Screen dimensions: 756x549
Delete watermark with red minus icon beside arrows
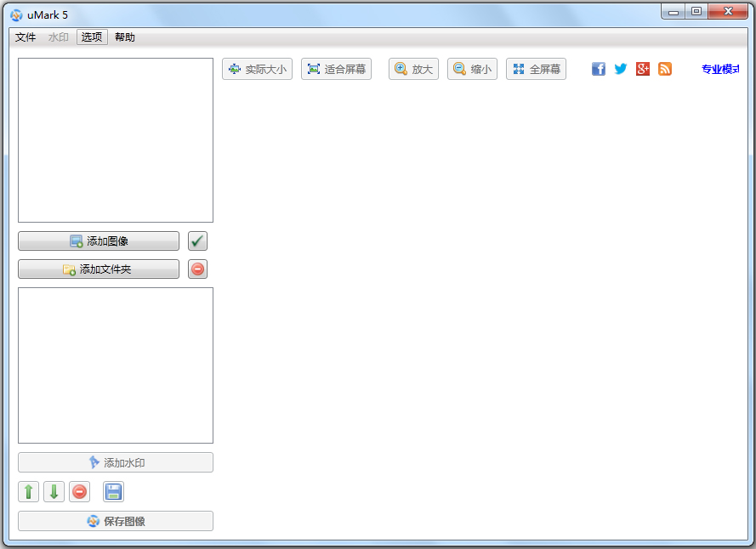click(80, 492)
